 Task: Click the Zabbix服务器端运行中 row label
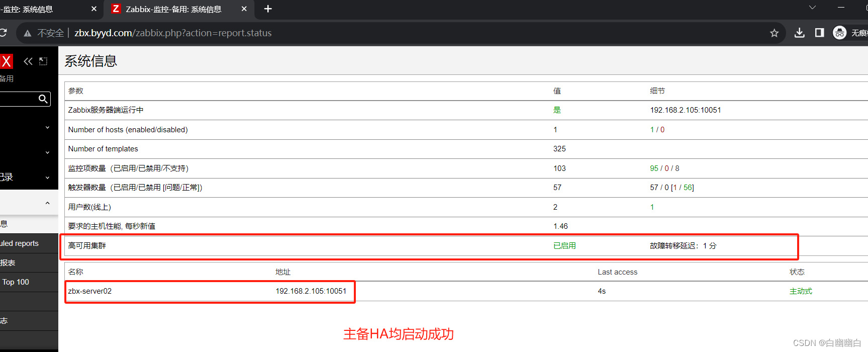106,110
